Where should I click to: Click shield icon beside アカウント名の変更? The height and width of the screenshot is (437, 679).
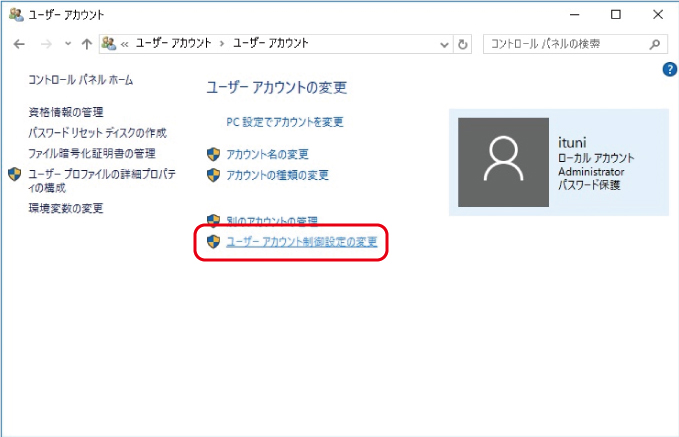pos(213,154)
